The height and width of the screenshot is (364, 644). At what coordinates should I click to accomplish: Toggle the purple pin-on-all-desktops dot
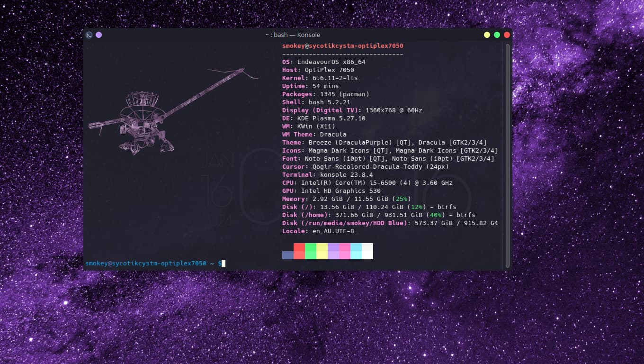click(x=98, y=35)
